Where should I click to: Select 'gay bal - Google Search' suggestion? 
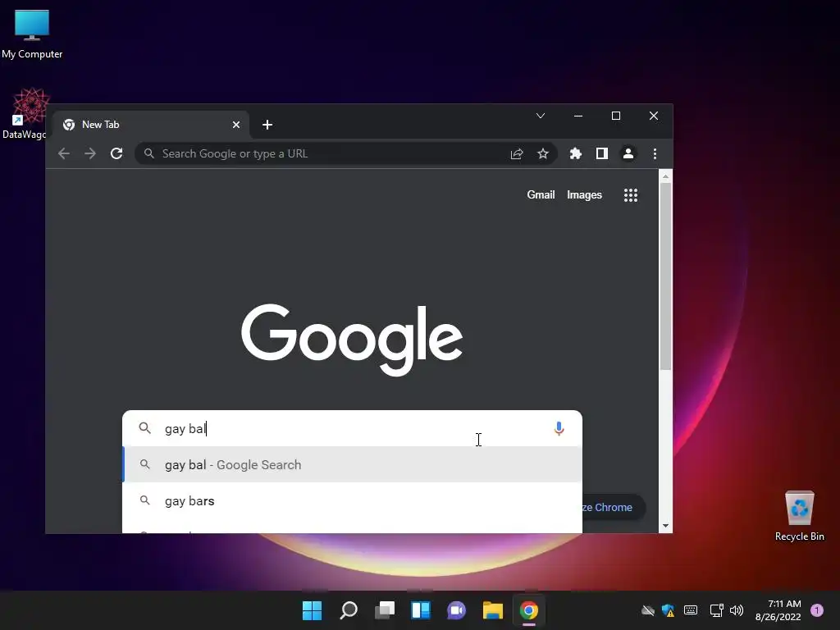click(x=352, y=464)
